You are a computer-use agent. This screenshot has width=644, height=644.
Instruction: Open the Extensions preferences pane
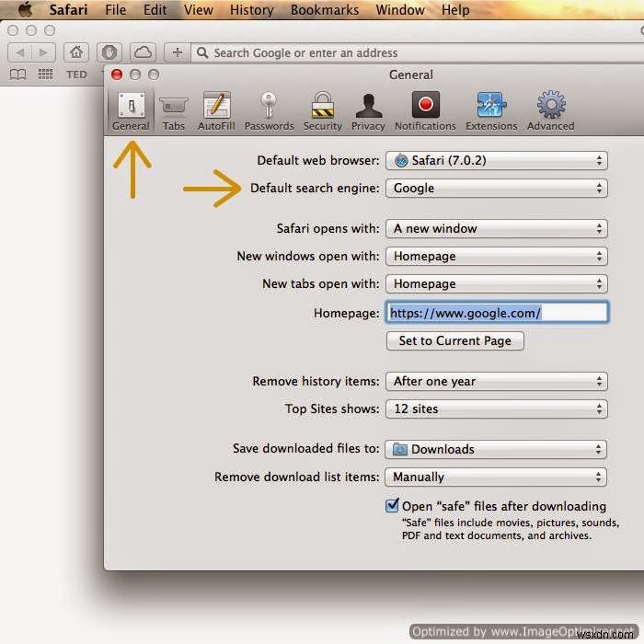point(491,111)
